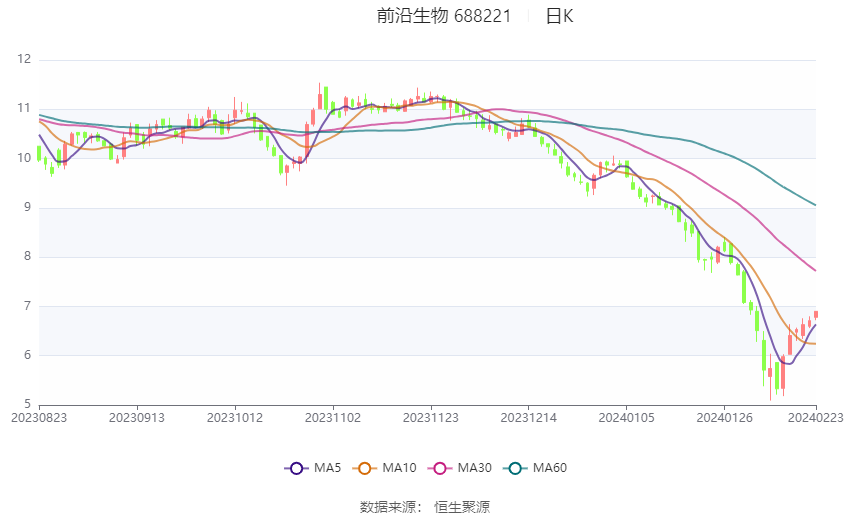
Task: Click the 数据来源 label
Action: point(388,507)
